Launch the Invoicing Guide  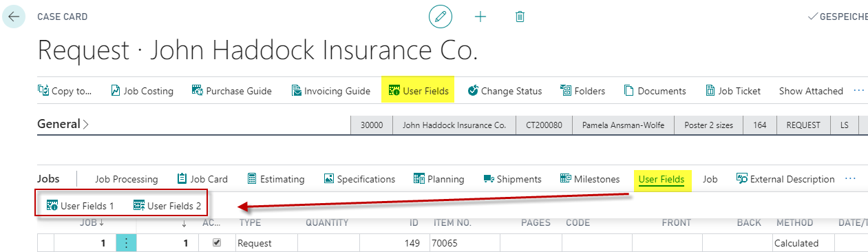point(330,91)
